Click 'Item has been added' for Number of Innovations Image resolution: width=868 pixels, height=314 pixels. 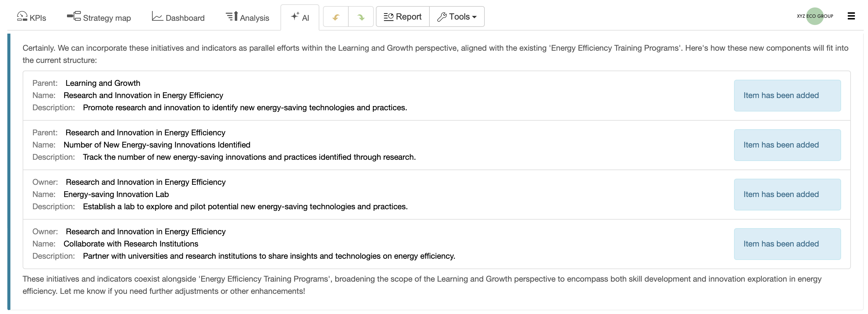click(x=787, y=145)
